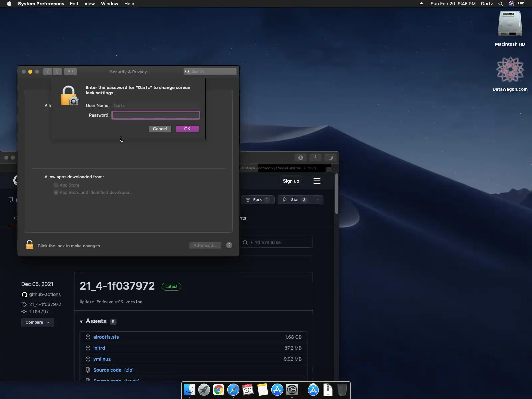Click the Search field in Security & Privacy
532x399 pixels.
point(210,72)
